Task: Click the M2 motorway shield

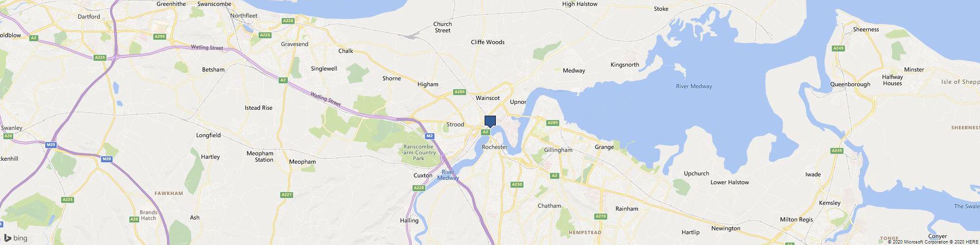Action: pyautogui.click(x=430, y=136)
